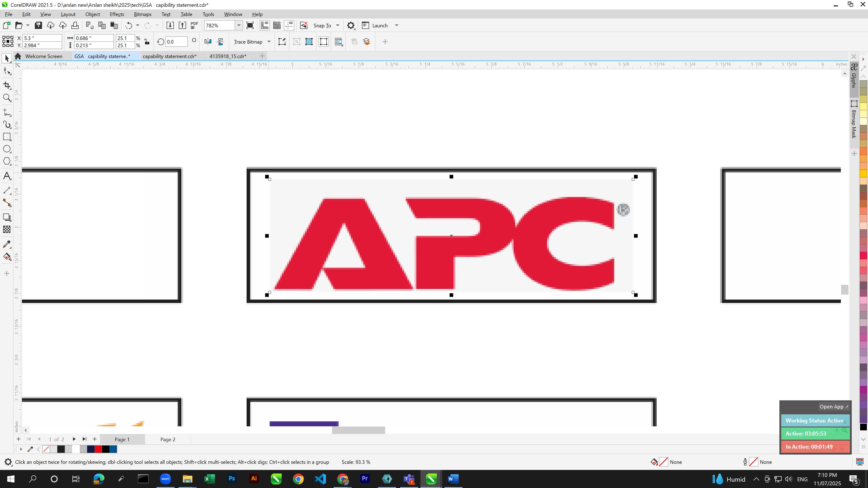Click the Paste icon in toolbar

click(x=114, y=26)
